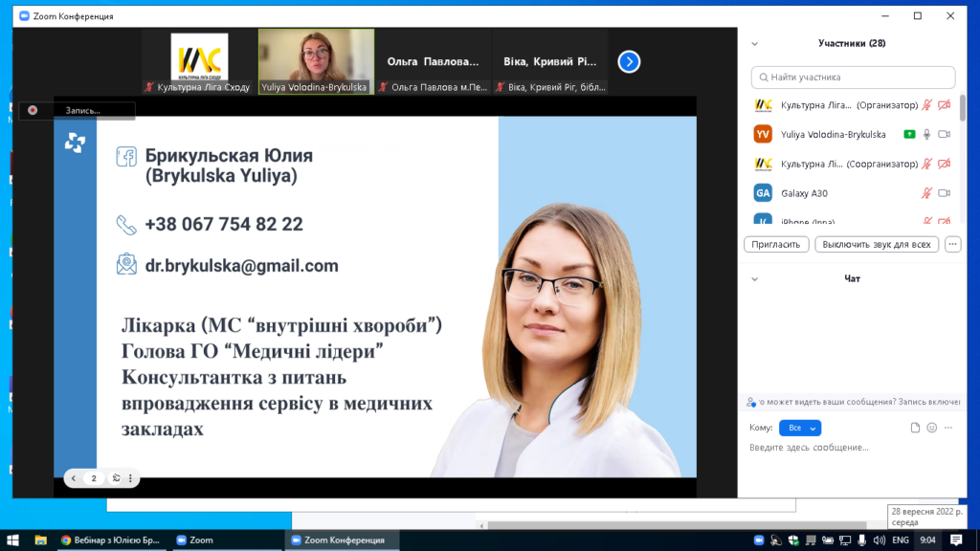Click the email icon on the slide
This screenshot has width=980, height=551.
(x=126, y=264)
